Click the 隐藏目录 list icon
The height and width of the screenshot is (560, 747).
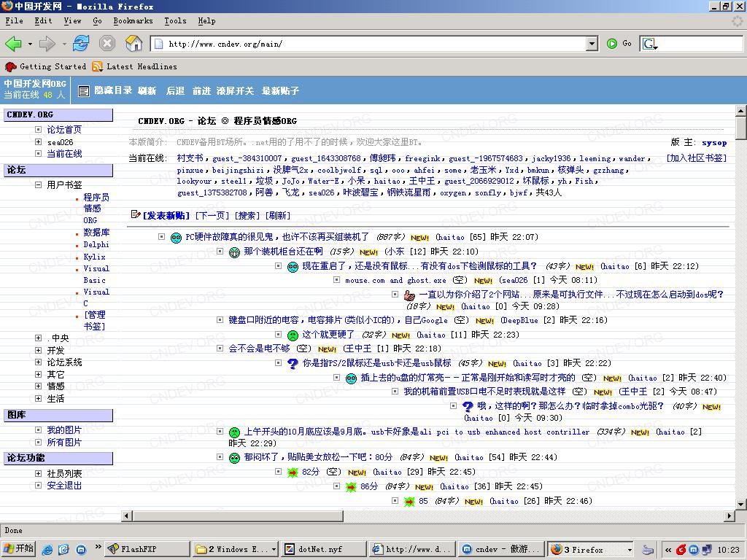84,91
